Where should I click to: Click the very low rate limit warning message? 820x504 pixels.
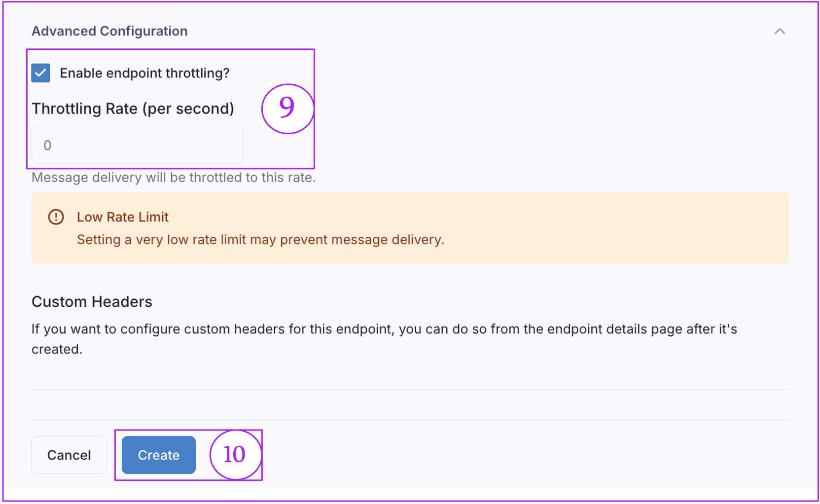tap(260, 240)
